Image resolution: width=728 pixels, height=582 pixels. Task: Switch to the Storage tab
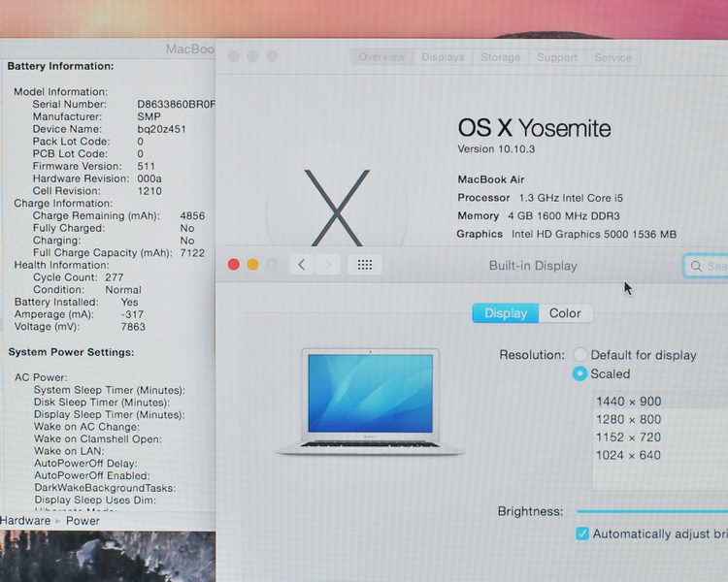[x=501, y=57]
